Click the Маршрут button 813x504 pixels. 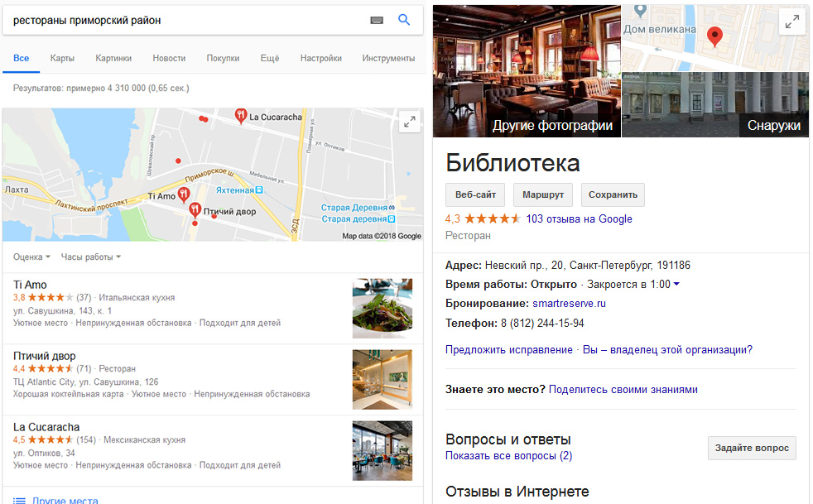(543, 195)
